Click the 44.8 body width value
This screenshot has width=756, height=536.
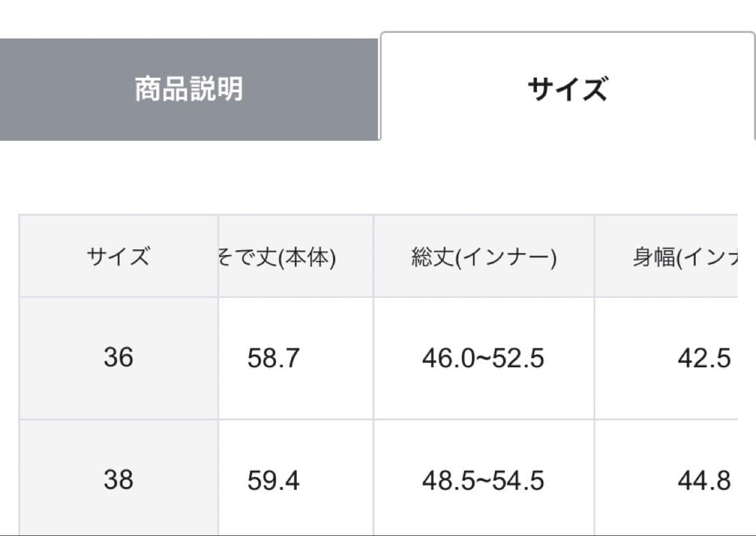click(x=703, y=481)
